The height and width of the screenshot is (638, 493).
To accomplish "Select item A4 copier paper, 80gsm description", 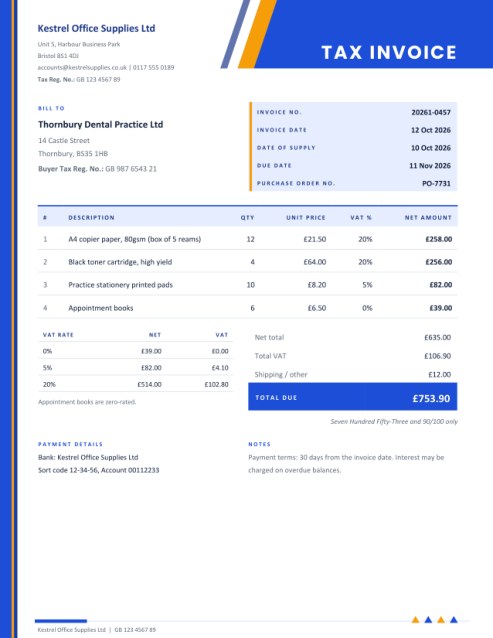I will 135,239.
